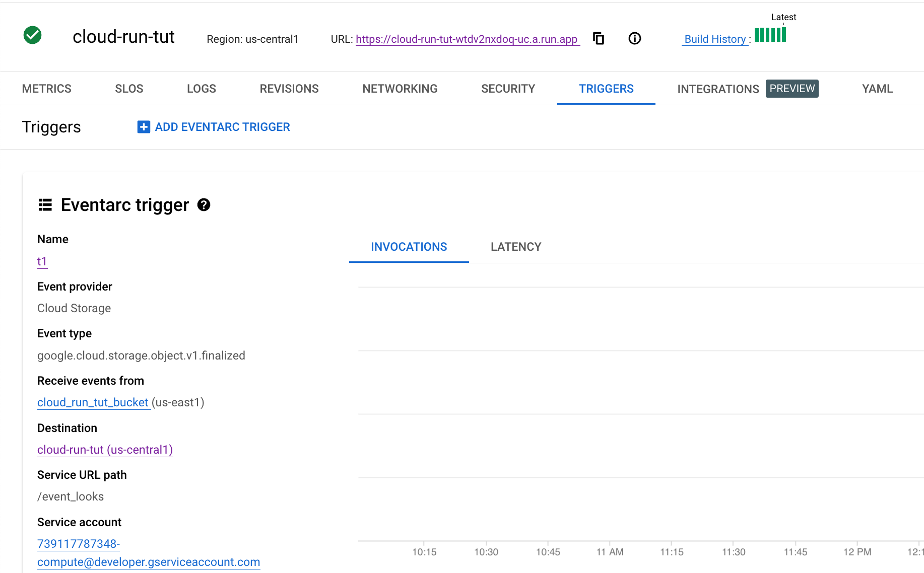Open URL info circle icon

click(635, 38)
